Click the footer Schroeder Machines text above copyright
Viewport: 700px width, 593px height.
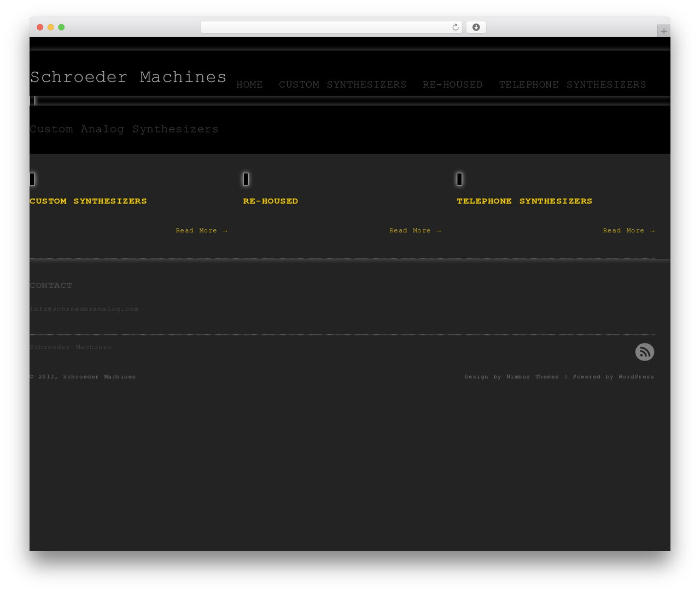pos(71,347)
